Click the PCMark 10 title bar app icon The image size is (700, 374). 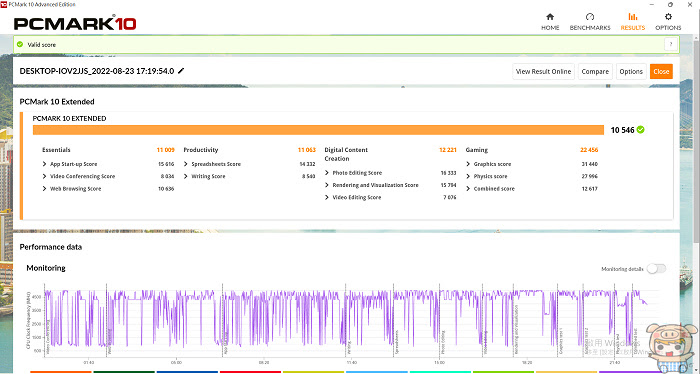4,4
